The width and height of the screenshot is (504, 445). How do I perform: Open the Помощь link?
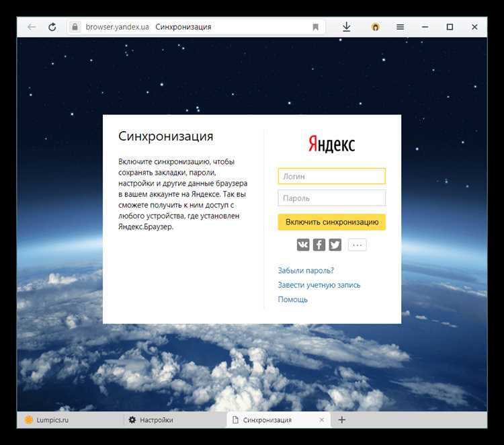pyautogui.click(x=293, y=300)
